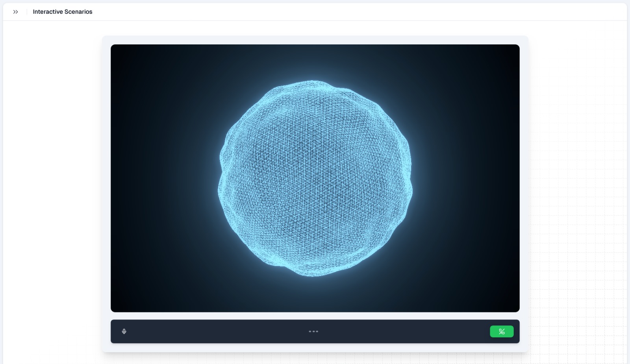Click the Interactive Scenarios page title
Image resolution: width=630 pixels, height=364 pixels.
pyautogui.click(x=62, y=12)
